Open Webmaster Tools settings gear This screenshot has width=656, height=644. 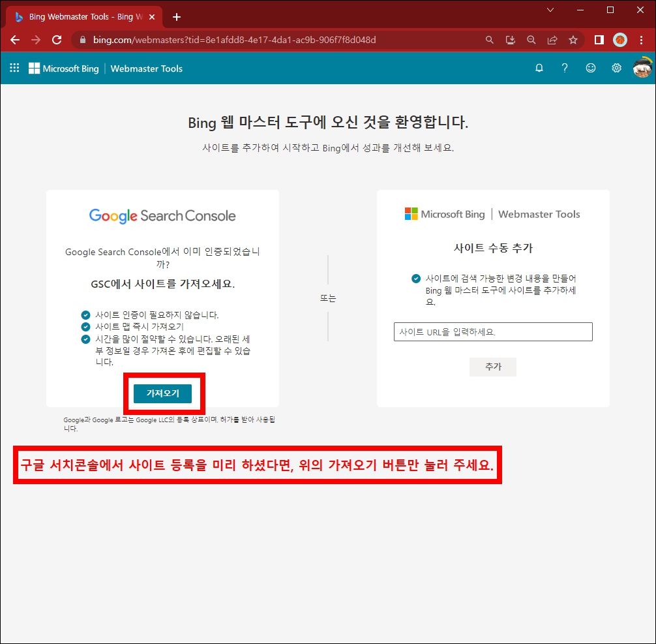click(x=616, y=68)
